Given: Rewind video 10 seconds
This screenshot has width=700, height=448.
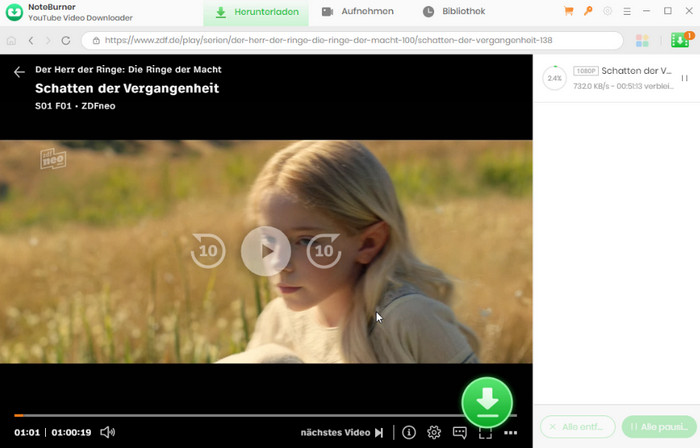Looking at the screenshot, I should click(x=208, y=250).
